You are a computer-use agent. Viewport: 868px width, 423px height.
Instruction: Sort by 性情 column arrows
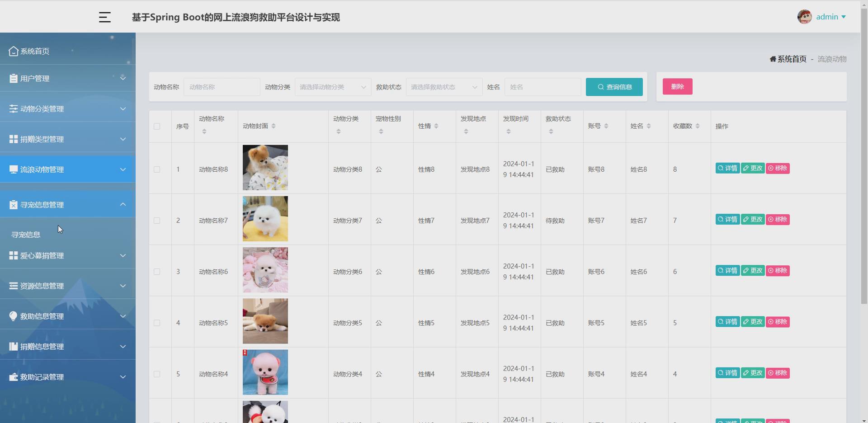436,126
